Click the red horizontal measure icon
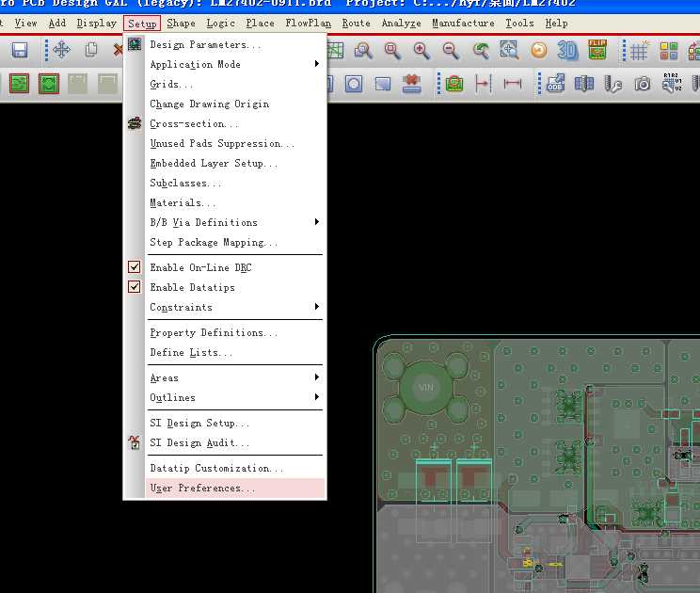 coord(513,84)
